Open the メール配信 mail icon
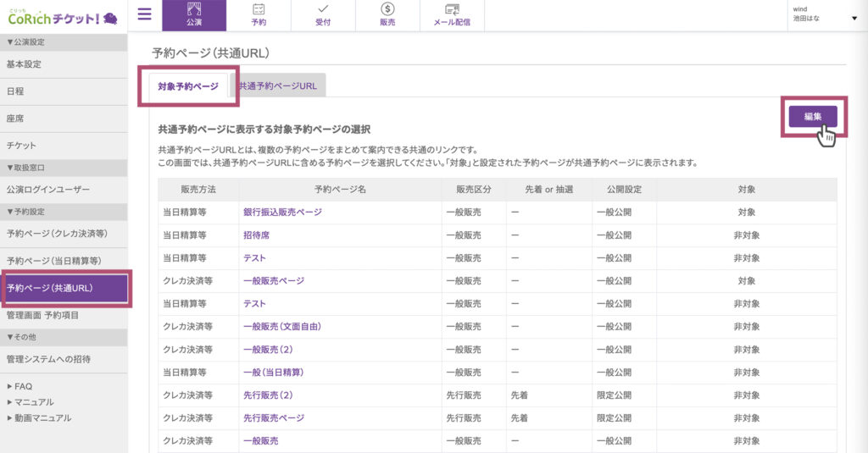Viewport: 868px width, 453px height. [452, 15]
